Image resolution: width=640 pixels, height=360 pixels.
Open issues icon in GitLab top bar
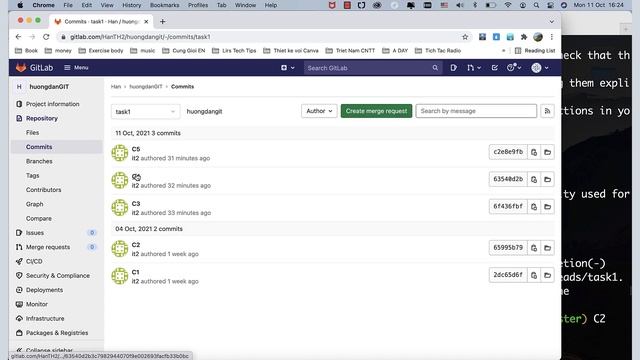pyautogui.click(x=453, y=68)
